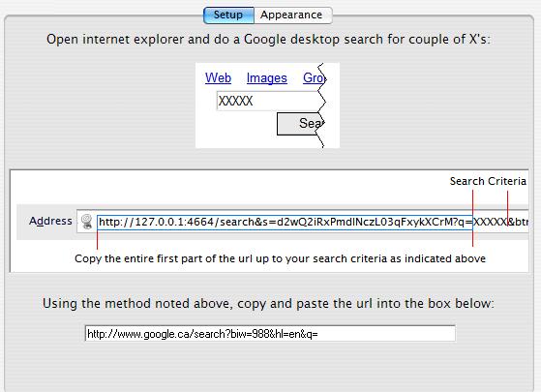
Task: Click the Search button in example image
Action: pyautogui.click(x=300, y=124)
